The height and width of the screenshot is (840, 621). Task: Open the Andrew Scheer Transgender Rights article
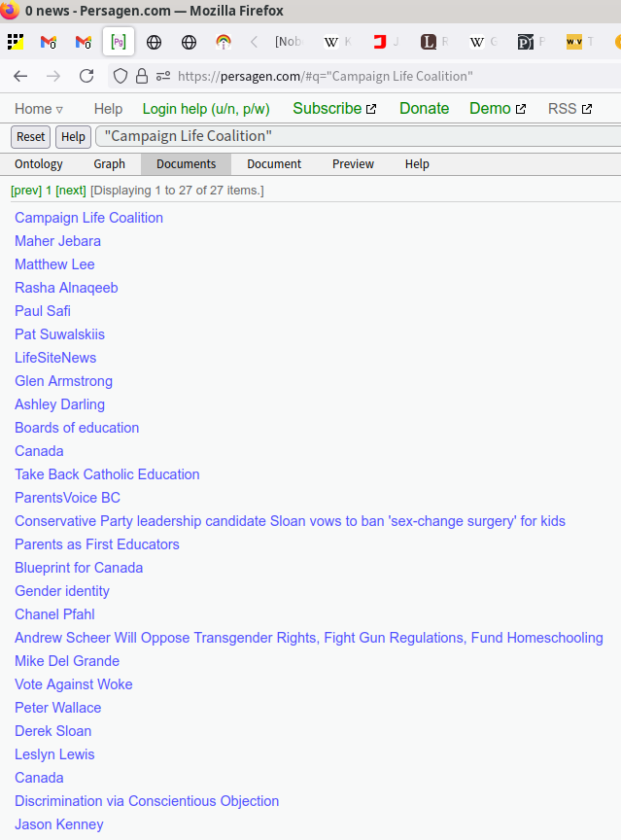[309, 638]
